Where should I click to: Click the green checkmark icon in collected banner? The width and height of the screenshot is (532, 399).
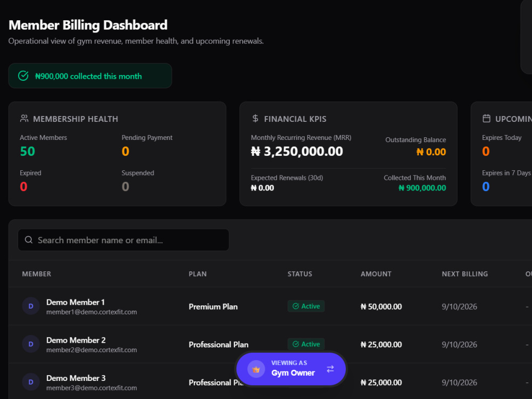(x=23, y=76)
